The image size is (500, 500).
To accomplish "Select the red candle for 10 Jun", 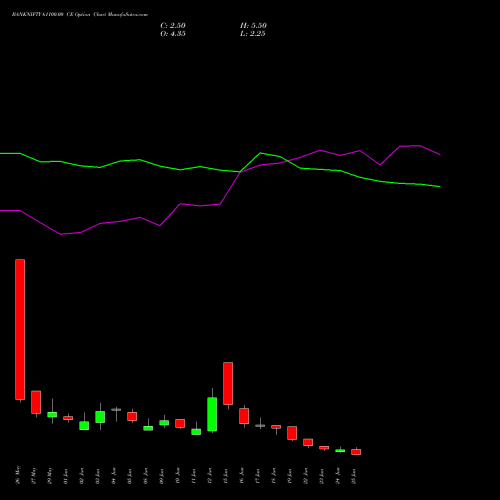I will pyautogui.click(x=180, y=423).
